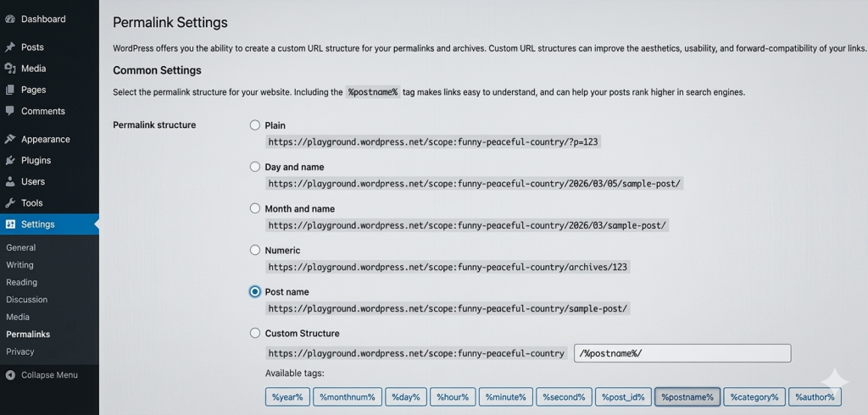Screen dimensions: 868x415
Task: Insert the %minute% tag button
Action: (506, 396)
